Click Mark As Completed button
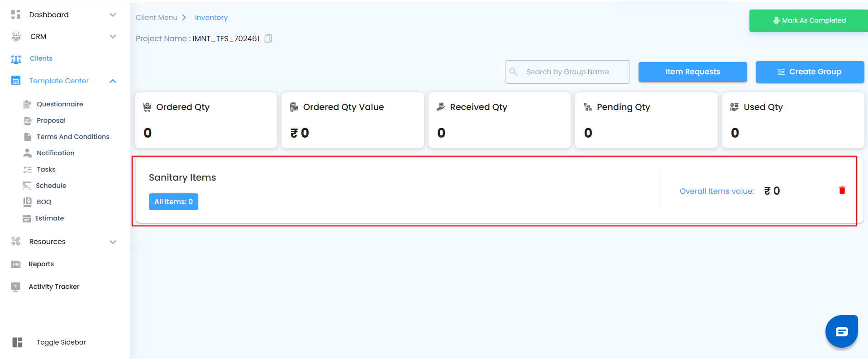The height and width of the screenshot is (359, 868). click(809, 21)
